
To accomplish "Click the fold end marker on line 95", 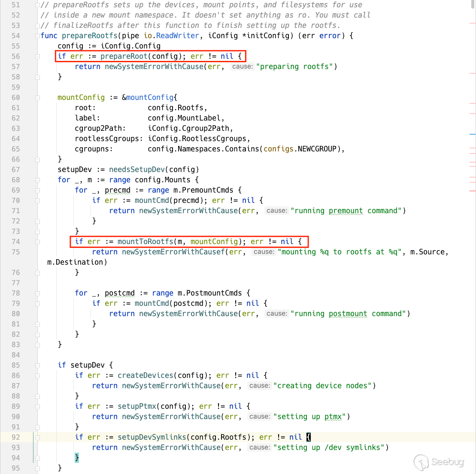I will click(37, 468).
